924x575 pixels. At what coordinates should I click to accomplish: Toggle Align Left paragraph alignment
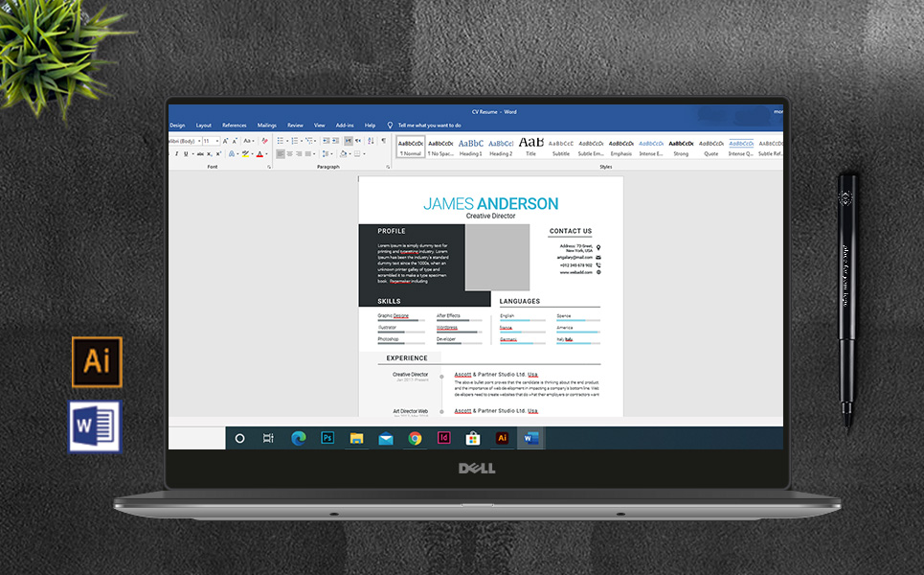coord(281,154)
